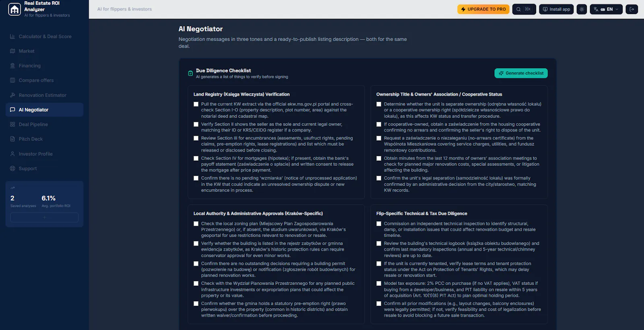Check 'Verify whether the building is listed' item

coord(196,243)
